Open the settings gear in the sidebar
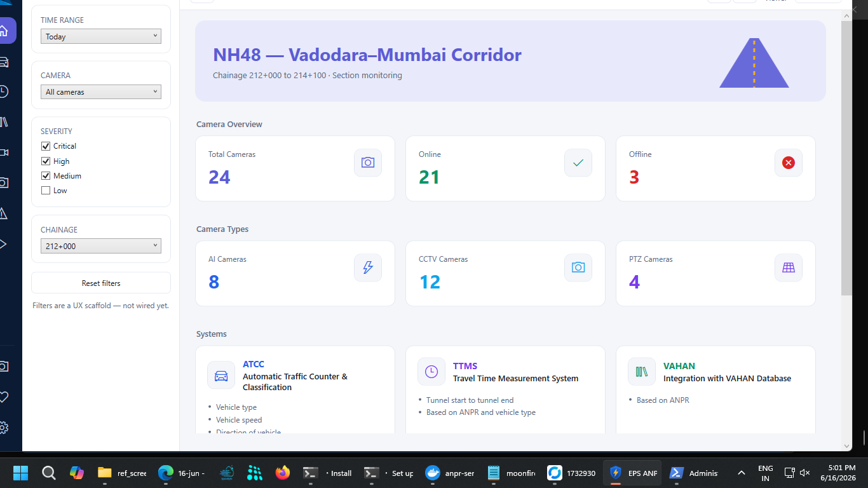 tap(3, 427)
